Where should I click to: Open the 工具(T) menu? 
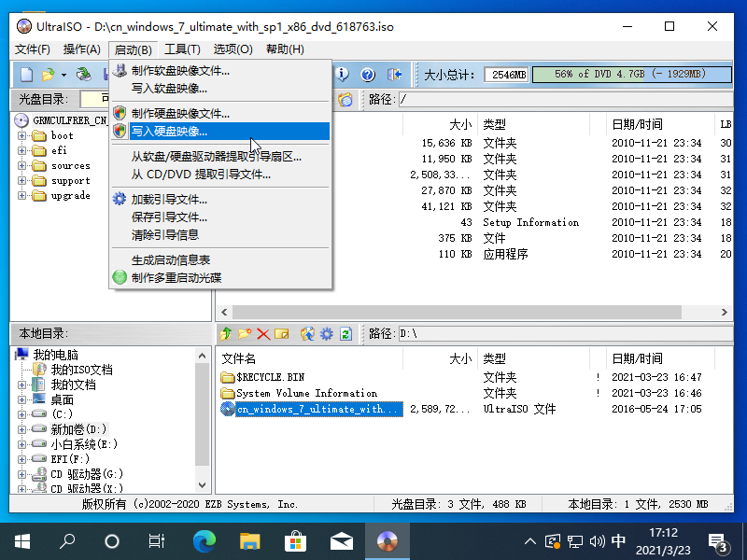(182, 49)
